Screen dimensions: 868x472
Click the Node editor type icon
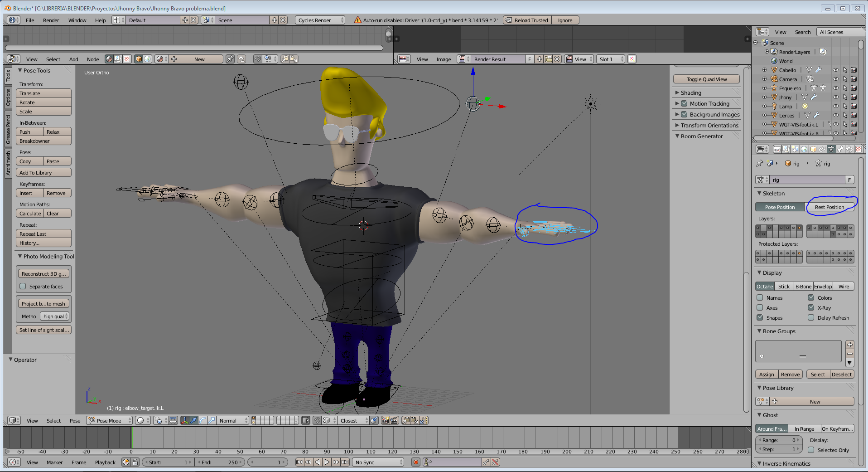click(x=14, y=59)
